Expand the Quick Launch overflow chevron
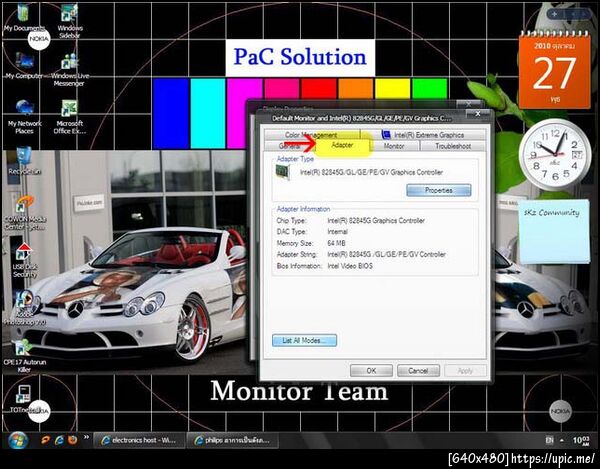The width and height of the screenshot is (600, 469). [86, 437]
